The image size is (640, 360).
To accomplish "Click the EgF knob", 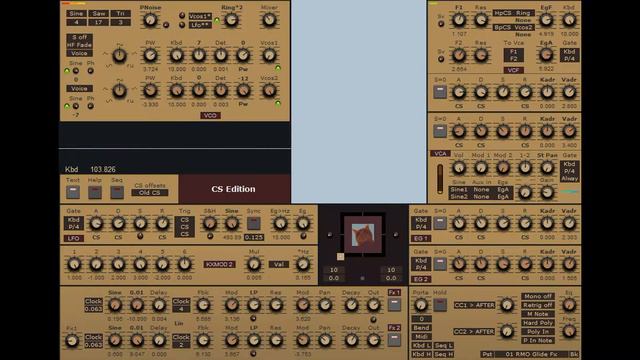I will [x=546, y=20].
